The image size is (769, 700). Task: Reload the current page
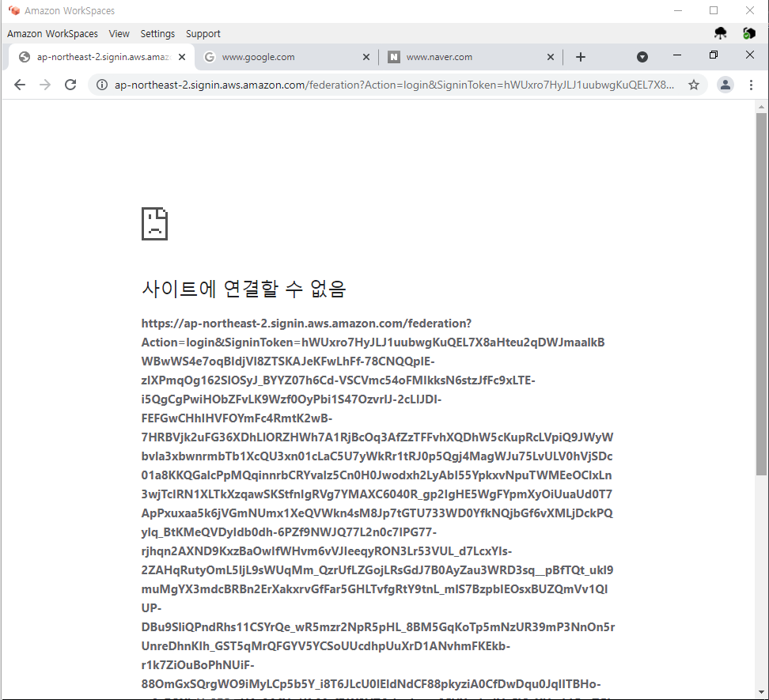(x=70, y=85)
